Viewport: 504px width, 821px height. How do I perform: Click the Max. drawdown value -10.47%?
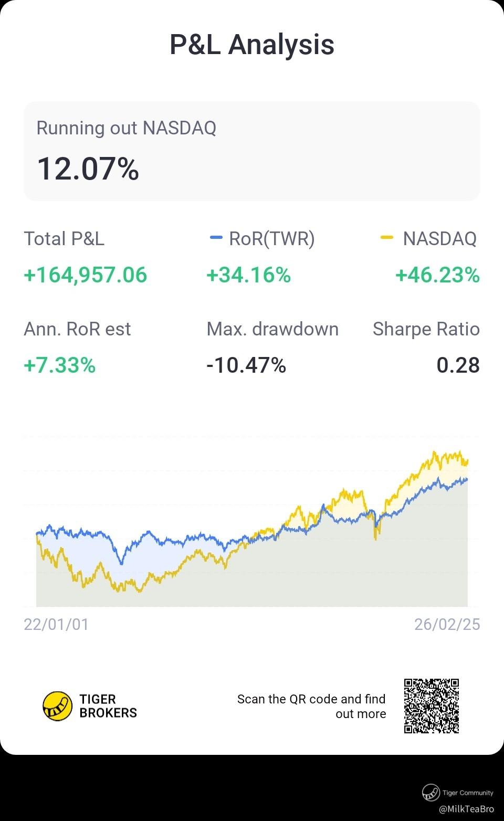click(246, 365)
